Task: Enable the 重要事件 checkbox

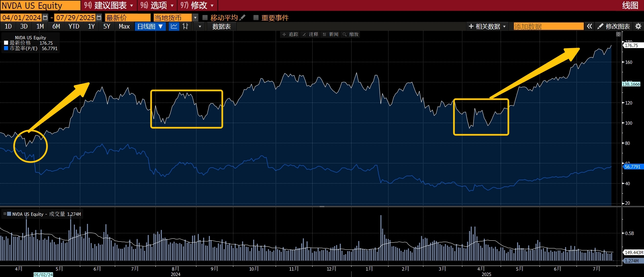Action: 256,17
